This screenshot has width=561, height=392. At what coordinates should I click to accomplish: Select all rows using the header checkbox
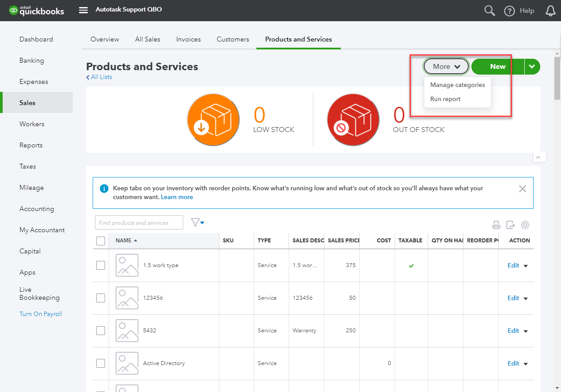pos(101,240)
